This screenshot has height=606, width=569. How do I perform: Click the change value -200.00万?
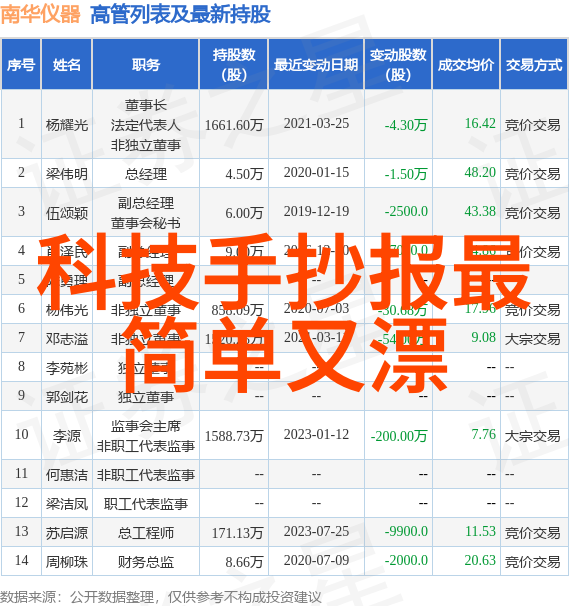(x=399, y=436)
